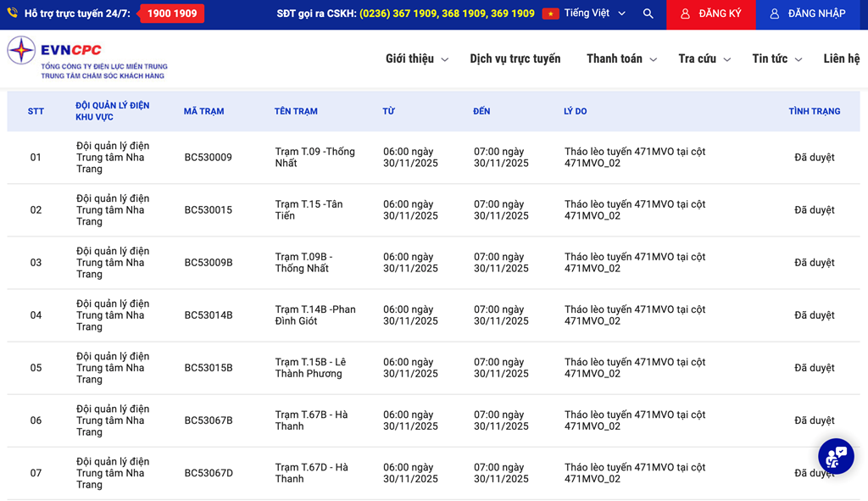The image size is (868, 501).
Task: Click the Mã trạm column header
Action: [203, 111]
